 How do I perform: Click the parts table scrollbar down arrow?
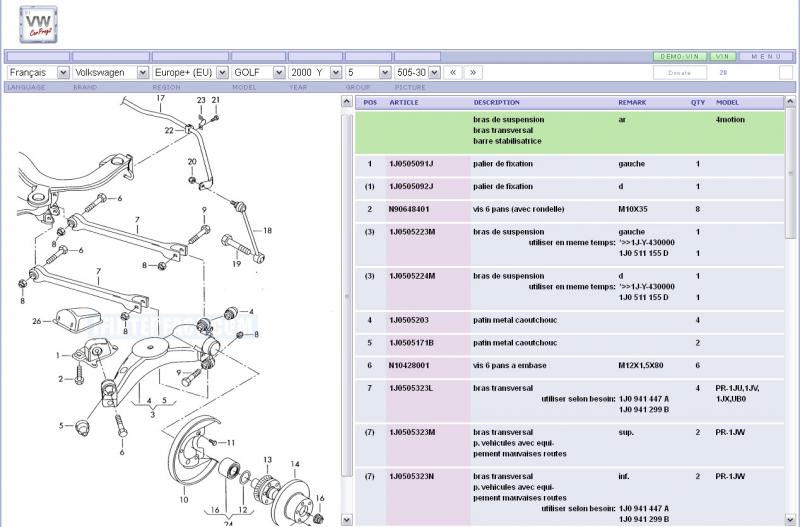point(790,520)
